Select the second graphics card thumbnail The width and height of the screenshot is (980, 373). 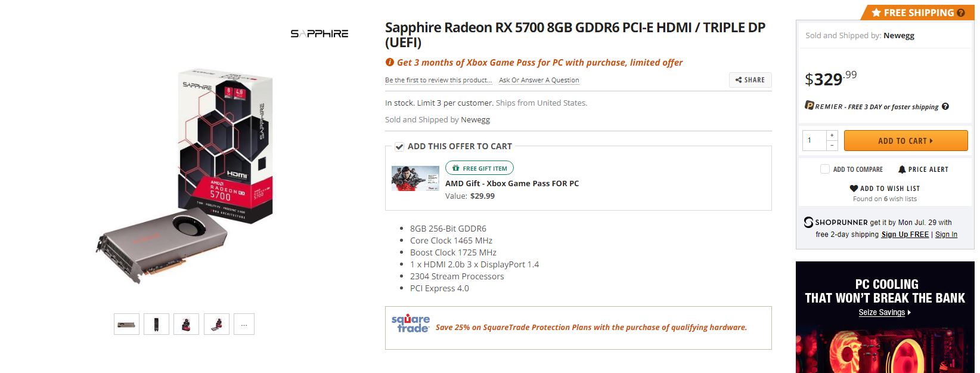[156, 323]
